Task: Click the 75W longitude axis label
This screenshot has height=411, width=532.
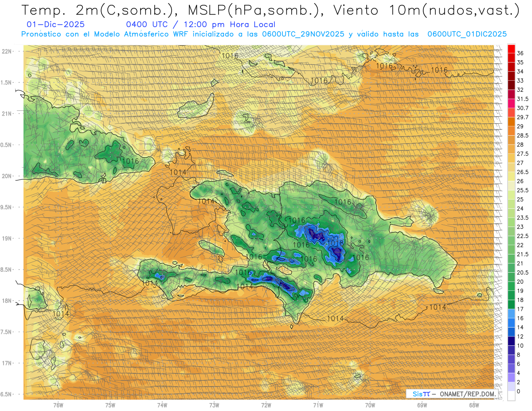Action: click(x=110, y=405)
